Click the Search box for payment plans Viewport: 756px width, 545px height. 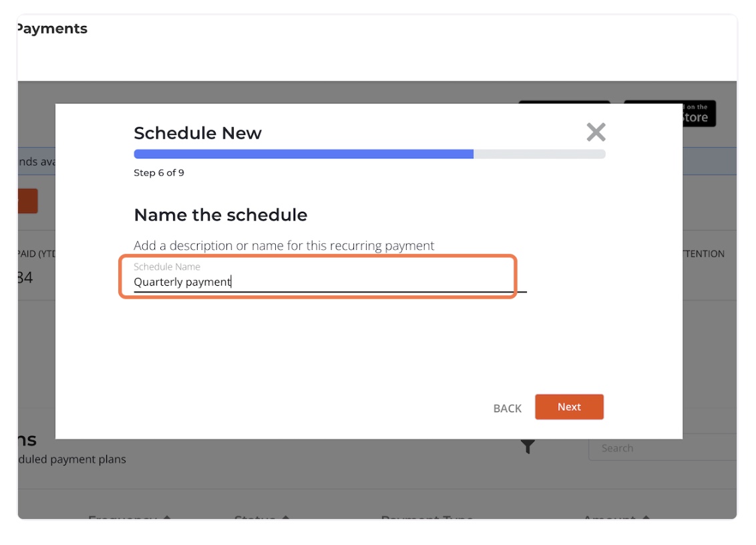661,448
